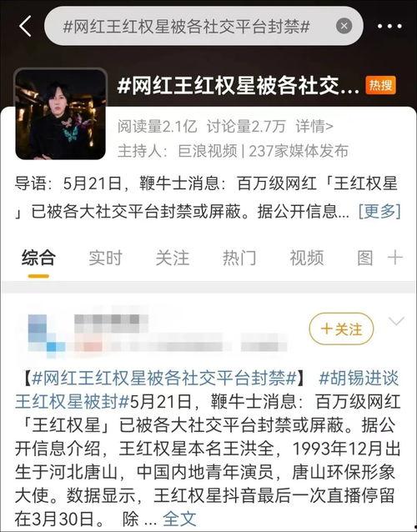Open the 视频 tab
Screen dimensions: 417x532
pos(306,258)
